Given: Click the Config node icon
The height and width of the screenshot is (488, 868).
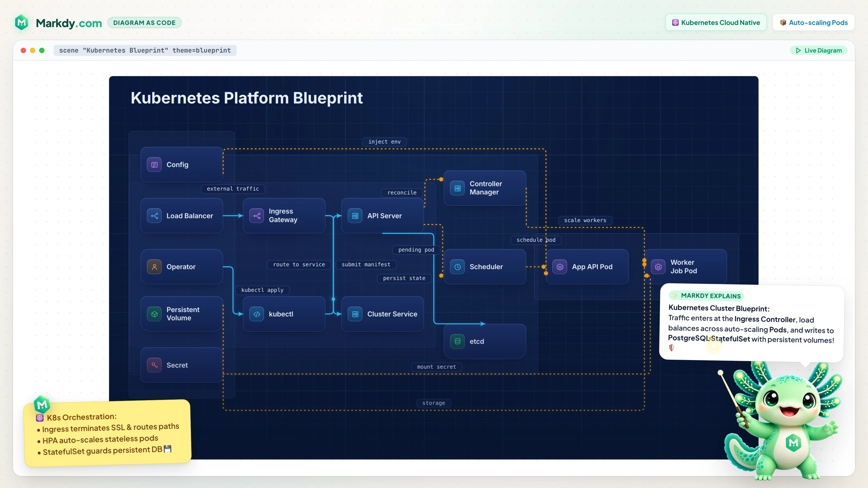Looking at the screenshot, I should coord(154,165).
